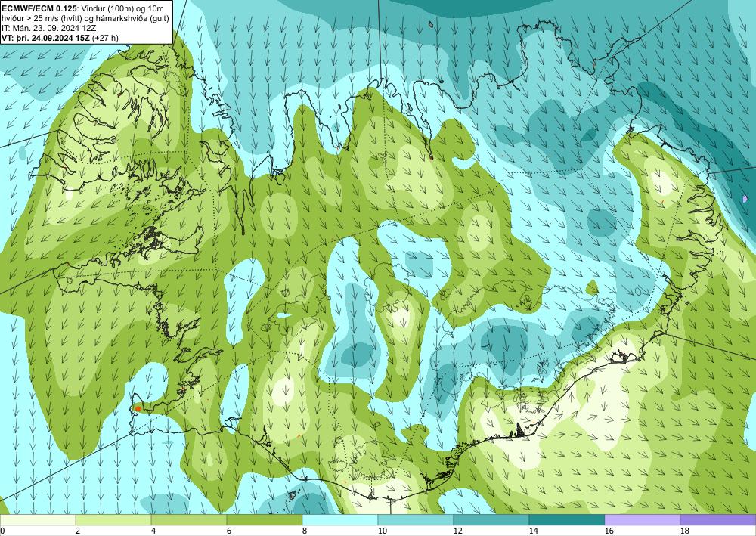This screenshot has width=756, height=536.
Task: Click the "VT: þri. 24.09.2024 15Z" valid time
Action: point(46,38)
